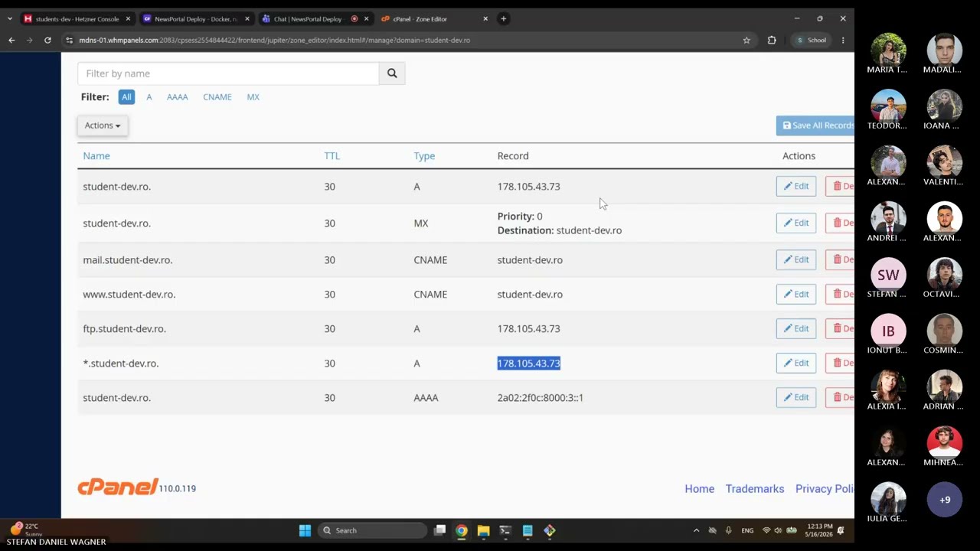Filter records by AAAA type

coord(177,97)
